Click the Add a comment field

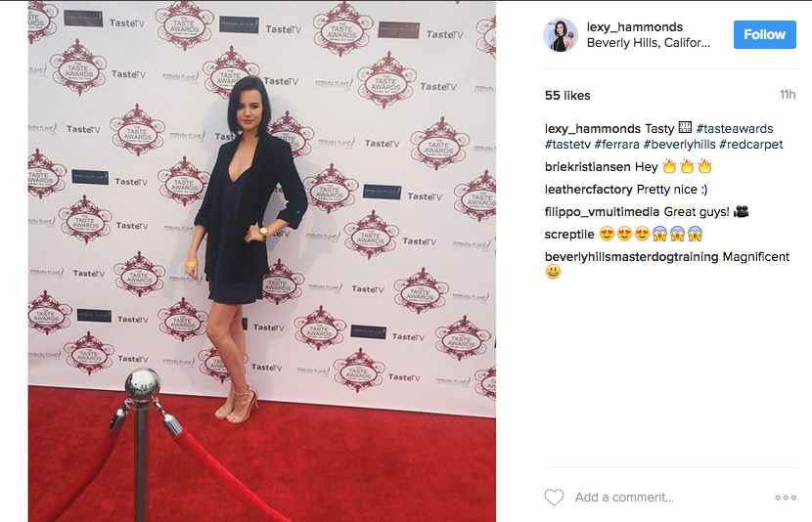point(670,498)
